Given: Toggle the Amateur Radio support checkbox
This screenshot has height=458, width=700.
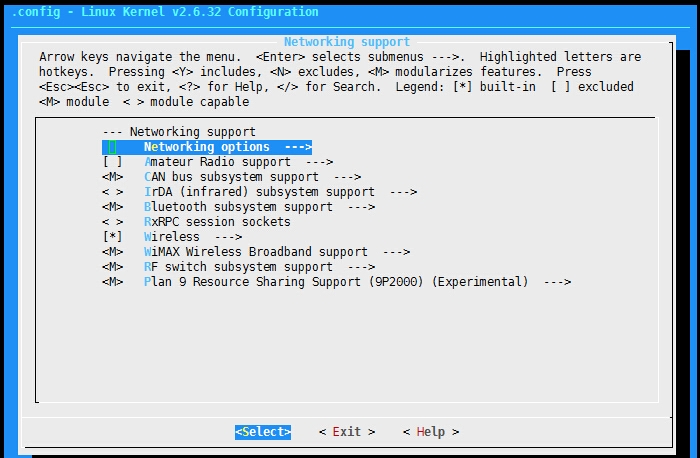Looking at the screenshot, I should pyautogui.click(x=112, y=162).
